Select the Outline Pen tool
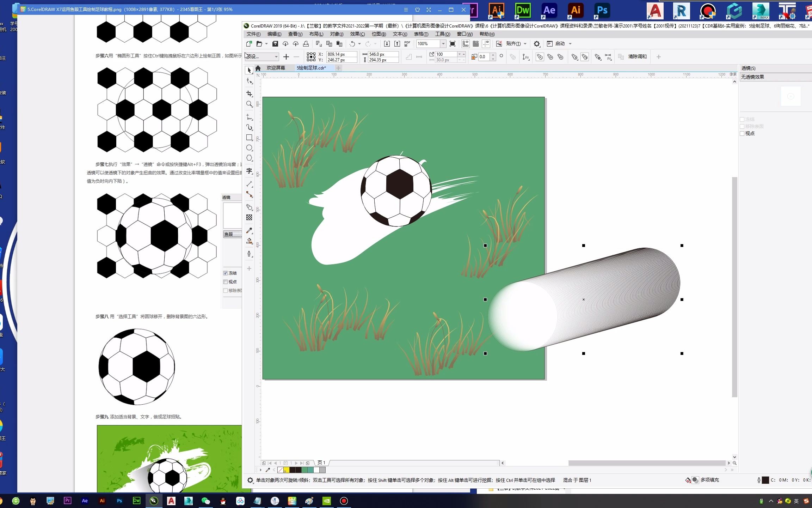Image resolution: width=812 pixels, height=508 pixels. coord(249,254)
